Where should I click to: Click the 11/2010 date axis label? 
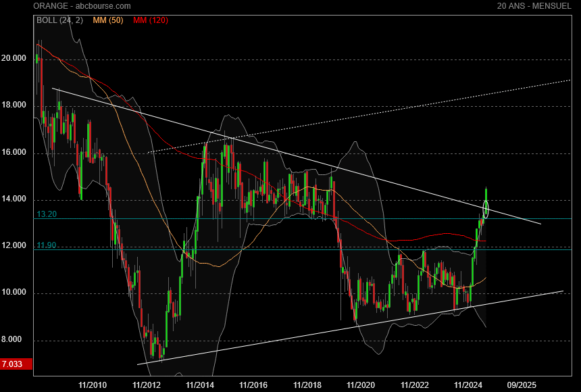[93, 385]
